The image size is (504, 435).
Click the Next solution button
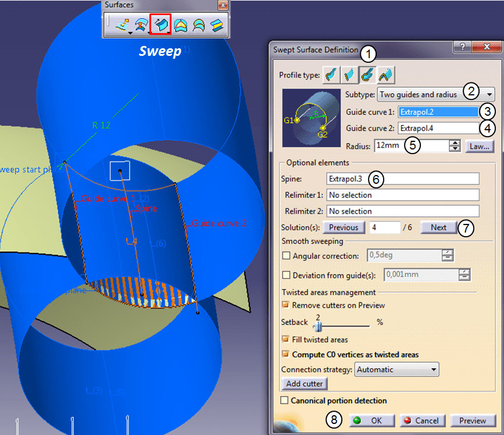coord(439,227)
